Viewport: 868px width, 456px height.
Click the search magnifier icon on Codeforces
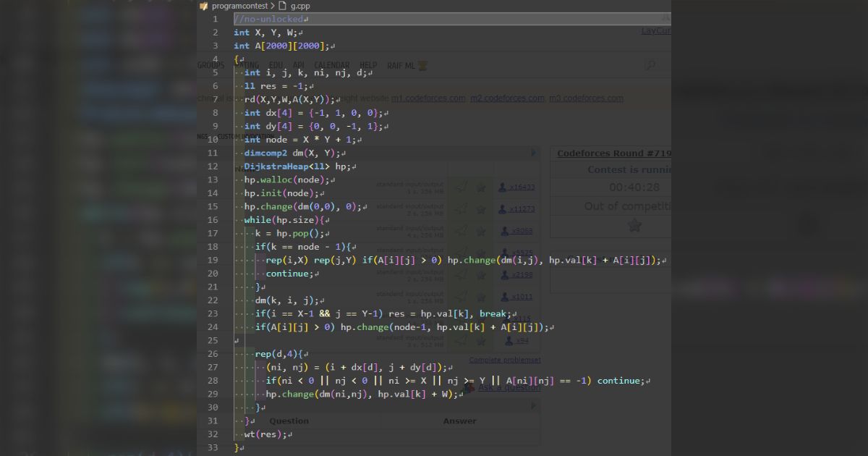pyautogui.click(x=650, y=64)
